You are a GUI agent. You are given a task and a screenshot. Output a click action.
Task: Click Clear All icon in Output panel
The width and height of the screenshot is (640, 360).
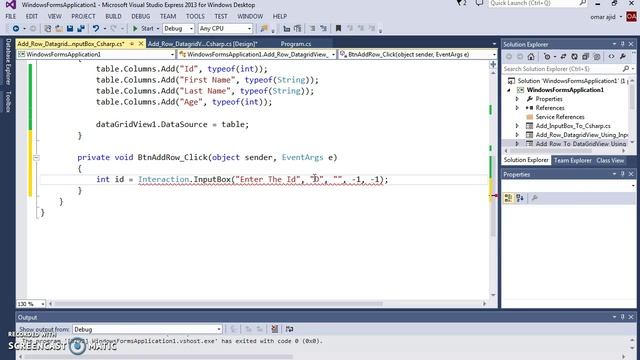tap(275, 329)
